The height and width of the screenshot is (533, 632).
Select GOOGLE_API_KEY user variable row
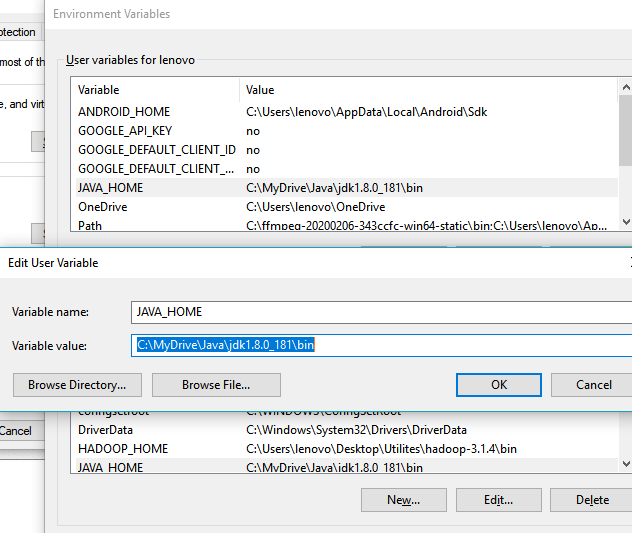point(347,131)
